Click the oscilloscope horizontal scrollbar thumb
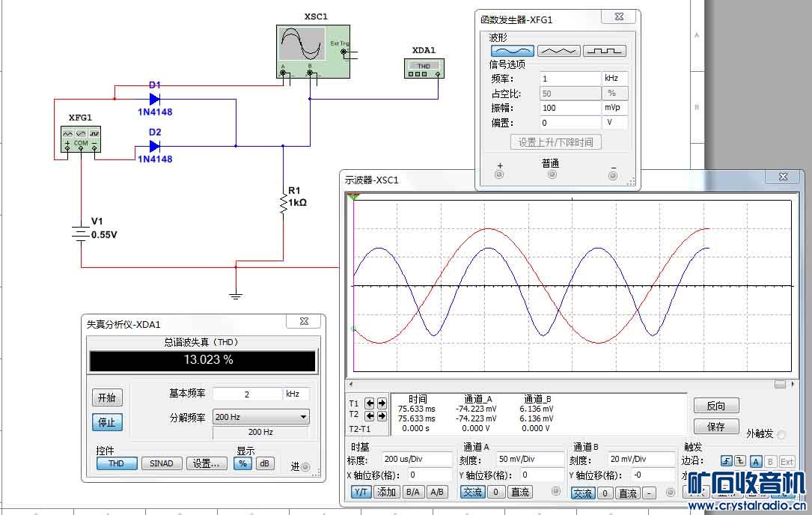This screenshot has height=515, width=812. coord(780,383)
